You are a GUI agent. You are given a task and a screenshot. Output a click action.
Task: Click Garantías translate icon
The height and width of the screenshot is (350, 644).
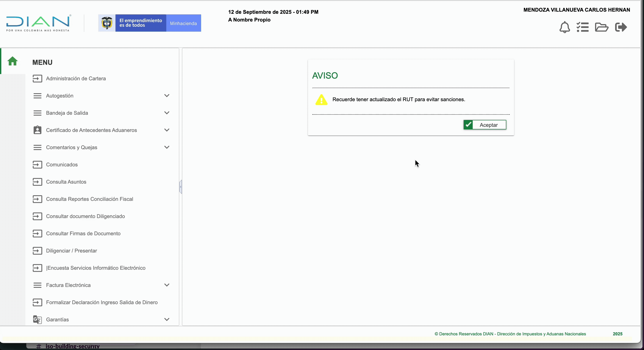38,320
